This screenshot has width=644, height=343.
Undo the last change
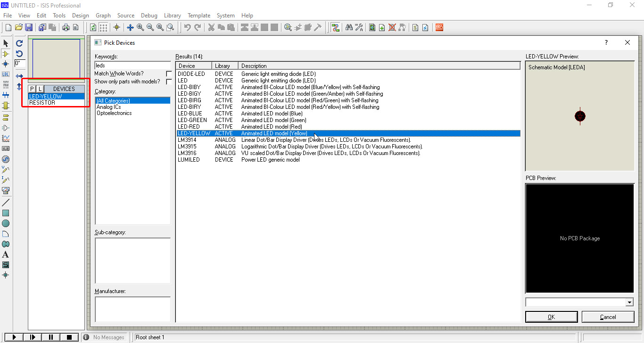tap(188, 28)
